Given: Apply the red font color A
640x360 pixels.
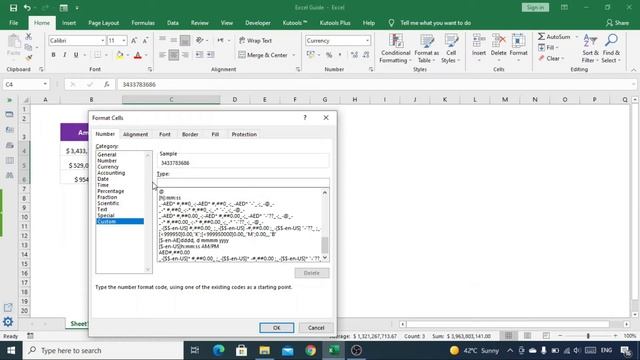Looking at the screenshot, I should [138, 55].
